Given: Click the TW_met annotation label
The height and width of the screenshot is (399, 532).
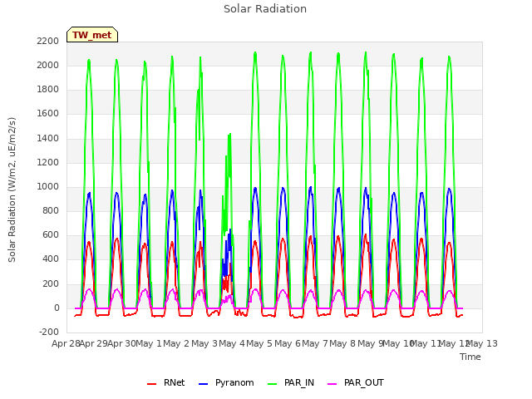Looking at the screenshot, I should (92, 35).
